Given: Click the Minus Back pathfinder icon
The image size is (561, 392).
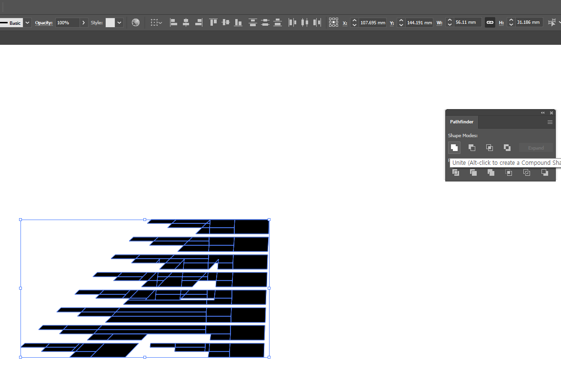Looking at the screenshot, I should pyautogui.click(x=544, y=172).
